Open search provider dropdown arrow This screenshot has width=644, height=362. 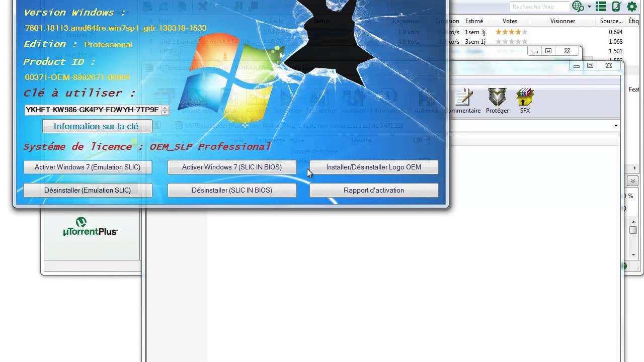click(x=589, y=7)
